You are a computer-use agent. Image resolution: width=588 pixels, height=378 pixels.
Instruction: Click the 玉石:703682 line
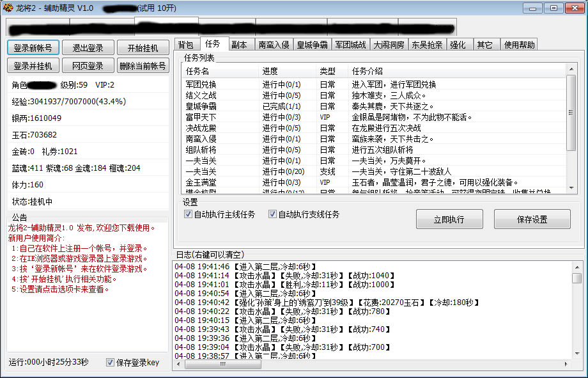[x=35, y=135]
